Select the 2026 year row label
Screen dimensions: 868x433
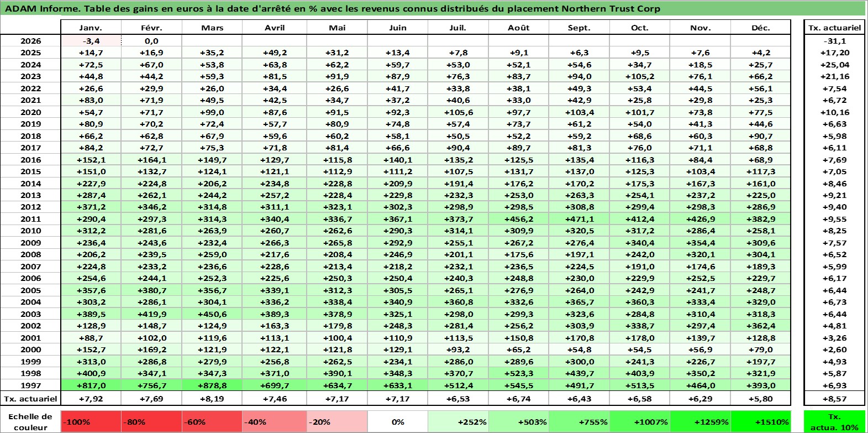point(31,41)
